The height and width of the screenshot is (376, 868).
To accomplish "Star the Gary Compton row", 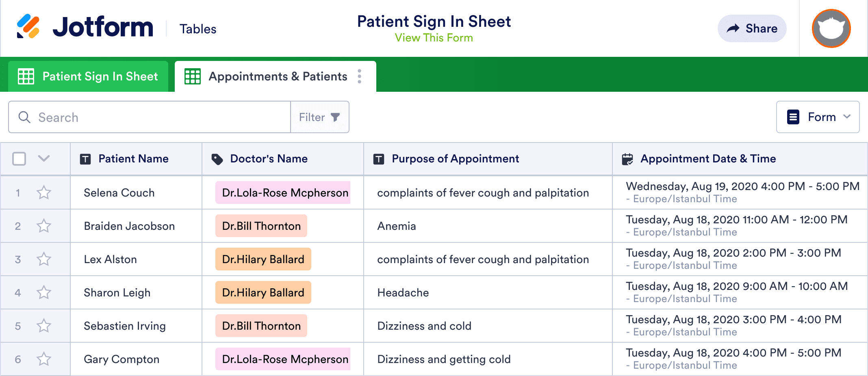I will [x=44, y=359].
